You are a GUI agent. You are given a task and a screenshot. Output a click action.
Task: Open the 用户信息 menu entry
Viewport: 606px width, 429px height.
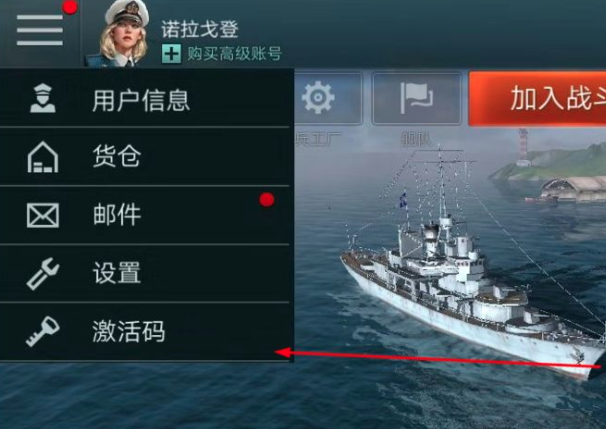coord(145,98)
